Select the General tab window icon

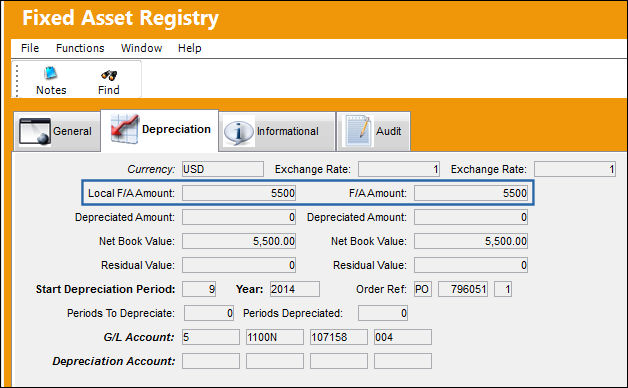point(35,131)
